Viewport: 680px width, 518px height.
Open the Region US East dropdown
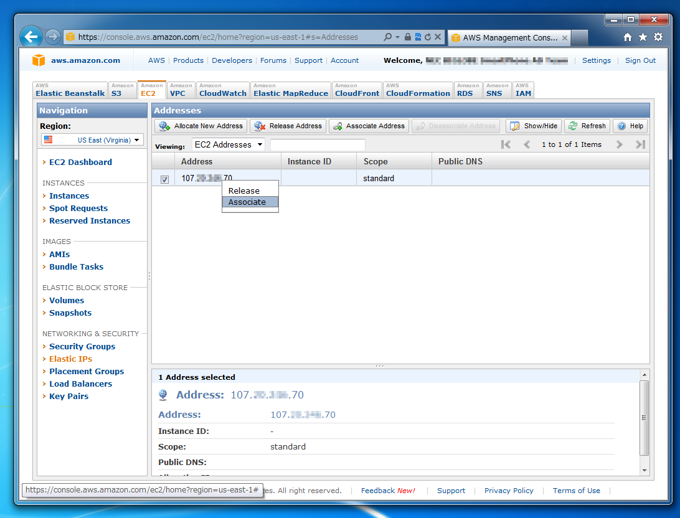coord(92,140)
